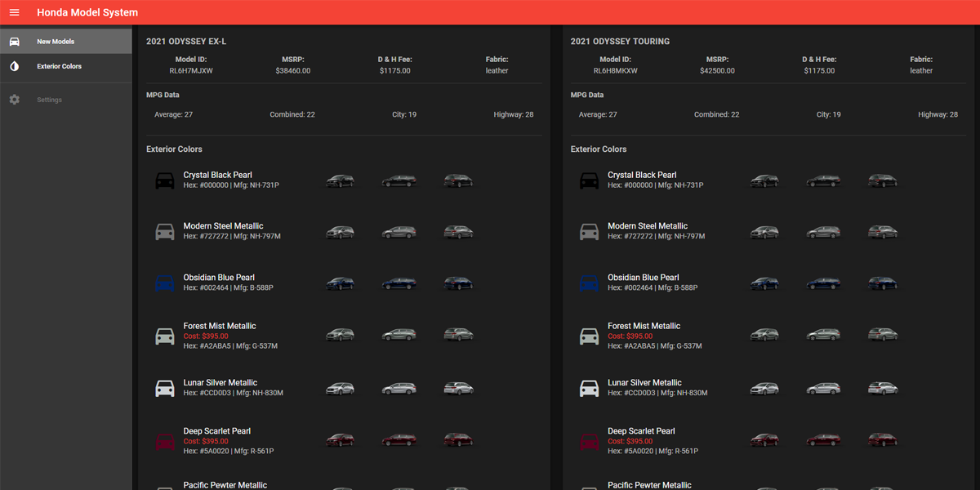Open third Obsidian Blue Pearl thumbnail in EX-L

tap(458, 283)
